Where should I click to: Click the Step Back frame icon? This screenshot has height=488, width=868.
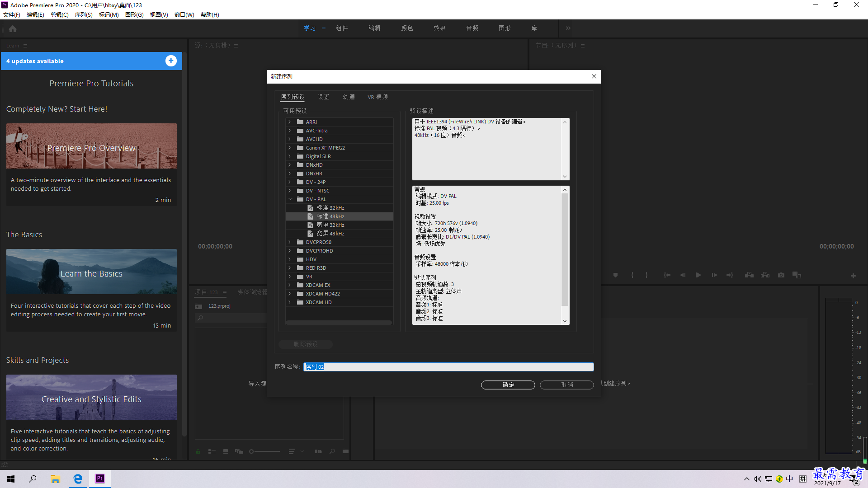(683, 275)
